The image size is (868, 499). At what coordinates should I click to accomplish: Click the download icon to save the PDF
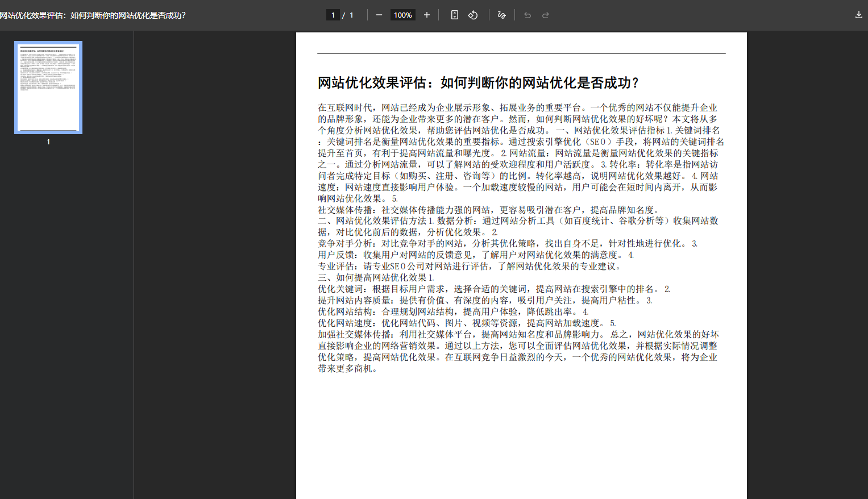(x=858, y=15)
